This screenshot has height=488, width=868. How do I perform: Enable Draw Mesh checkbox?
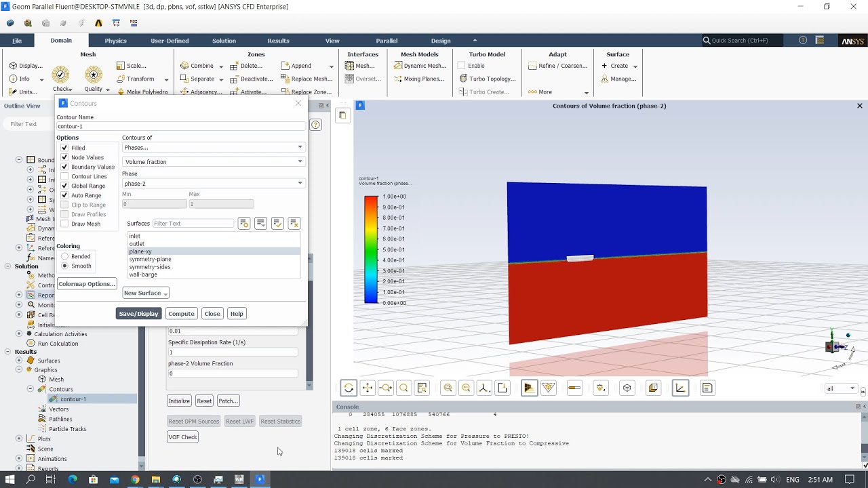64,224
